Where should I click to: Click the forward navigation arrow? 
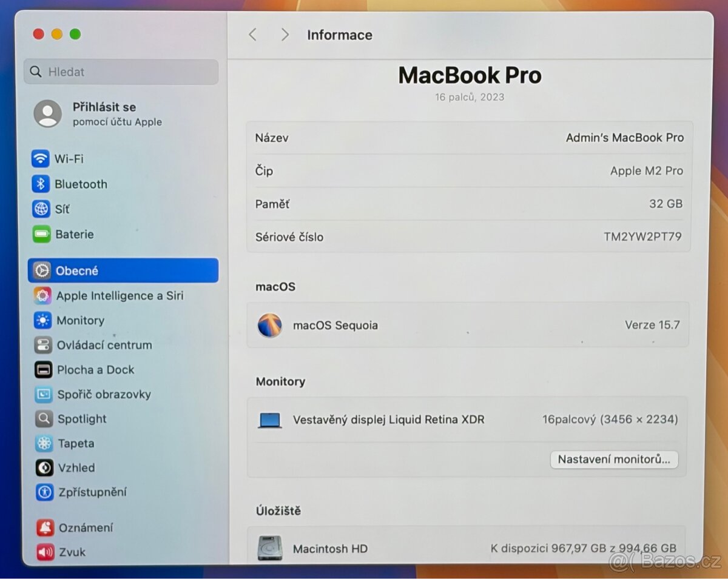pos(284,35)
